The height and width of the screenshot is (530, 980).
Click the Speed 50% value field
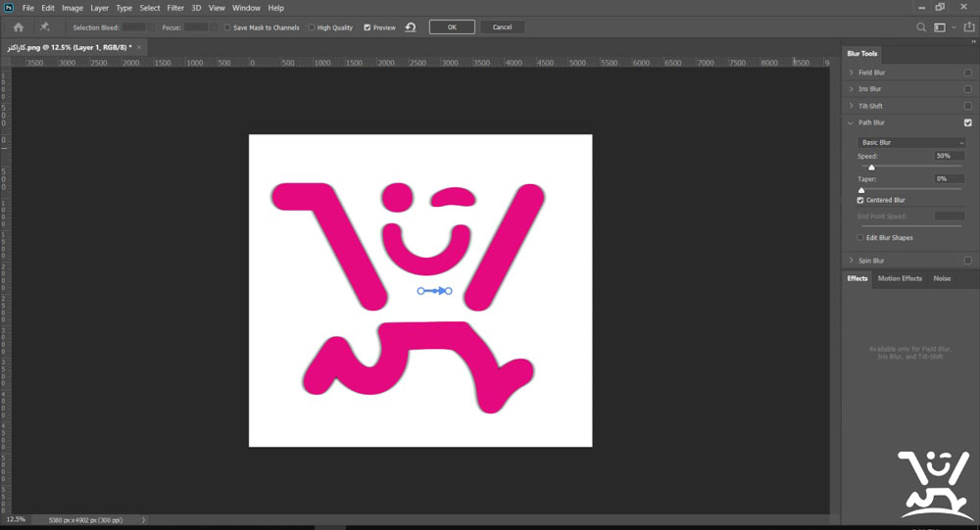click(x=950, y=156)
